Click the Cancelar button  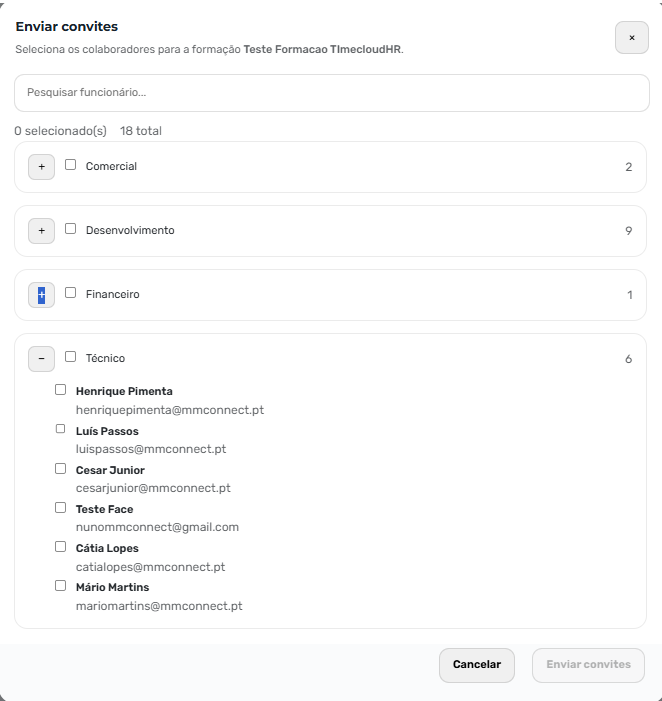point(476,665)
